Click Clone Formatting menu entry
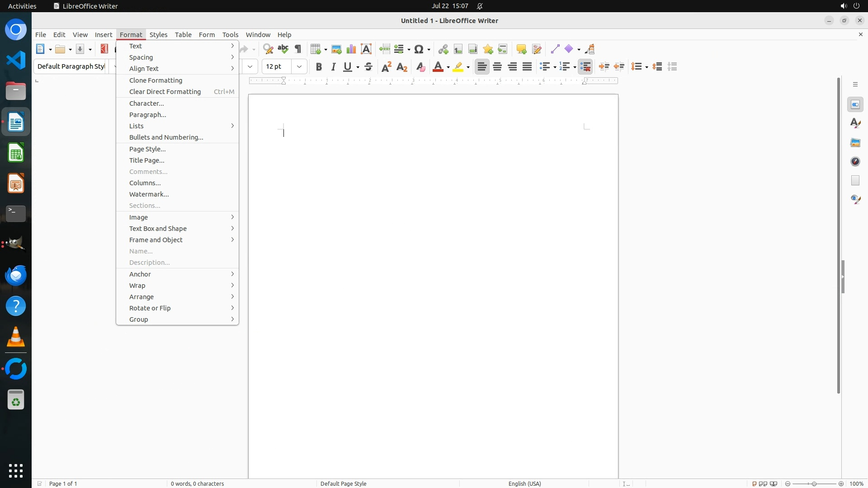 point(156,80)
